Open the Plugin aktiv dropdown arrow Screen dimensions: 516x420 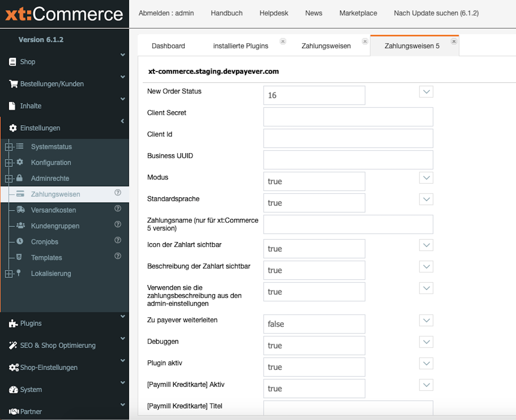coord(426,363)
